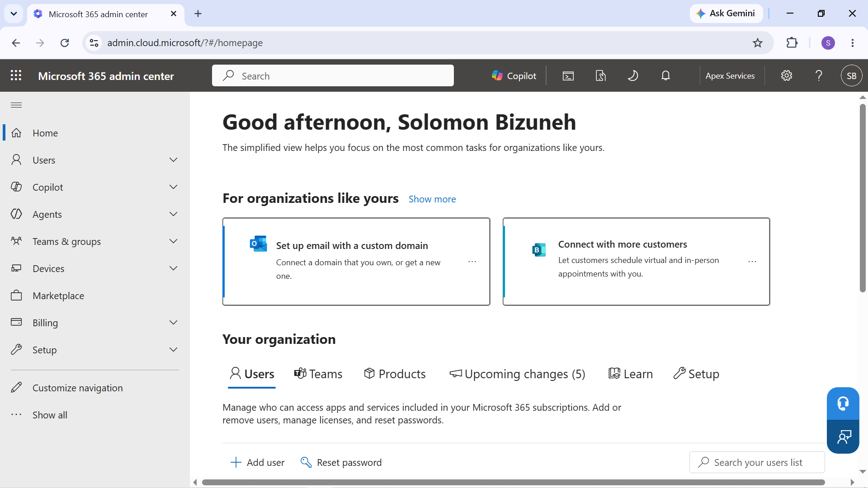Open a new browser tab

tap(198, 14)
